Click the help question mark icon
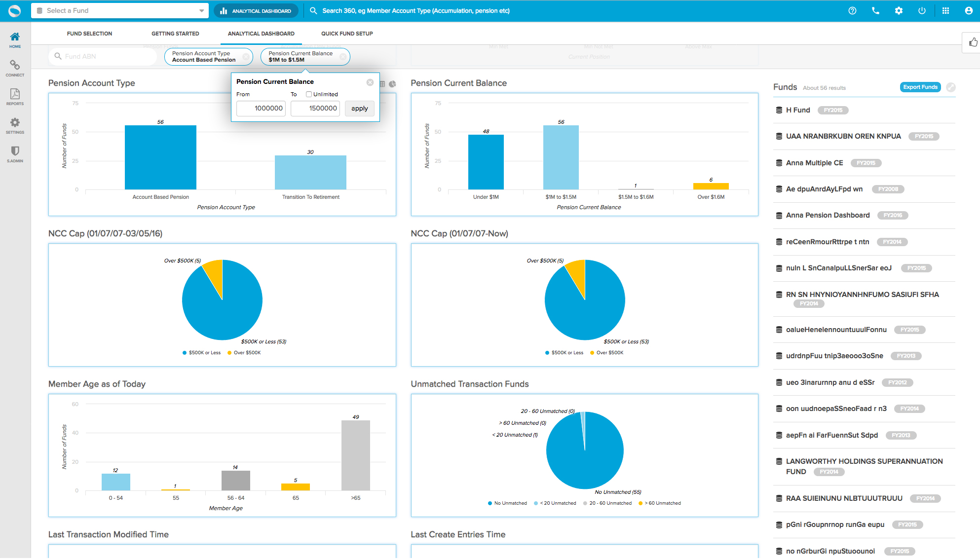This screenshot has height=559, width=980. [852, 10]
